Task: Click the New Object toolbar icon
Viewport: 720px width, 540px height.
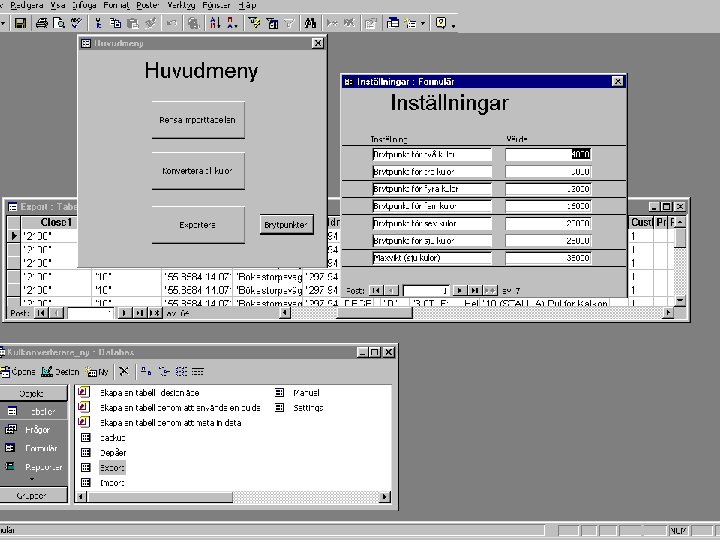Action: coord(411,23)
